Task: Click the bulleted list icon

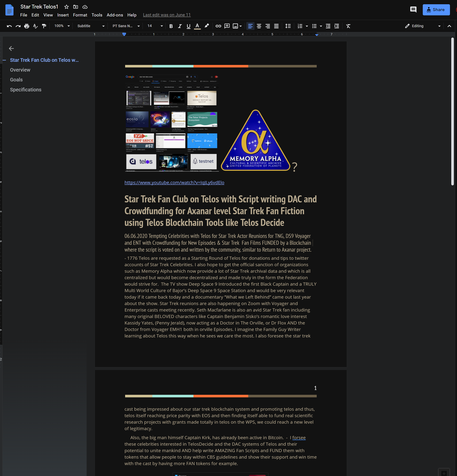Action: point(314,26)
